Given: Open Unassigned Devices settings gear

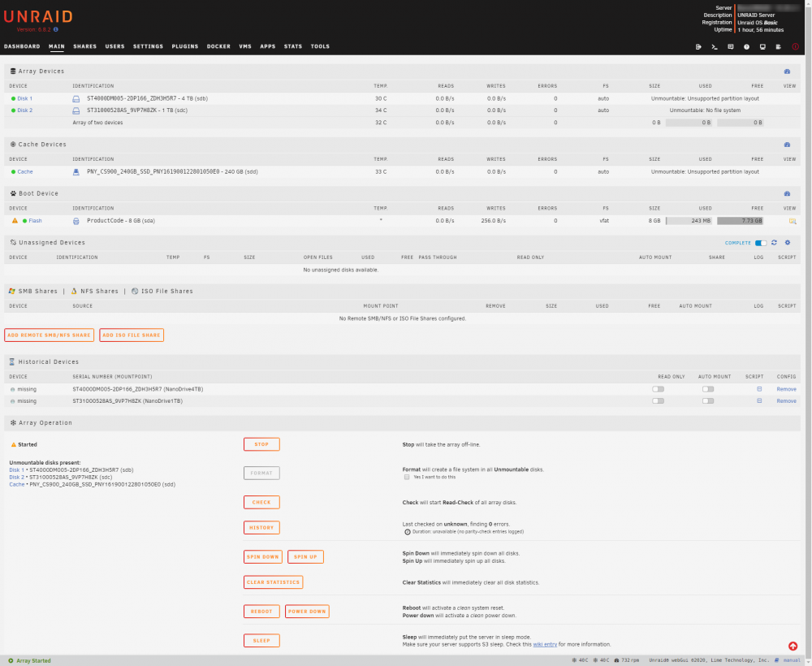Looking at the screenshot, I should 787,242.
